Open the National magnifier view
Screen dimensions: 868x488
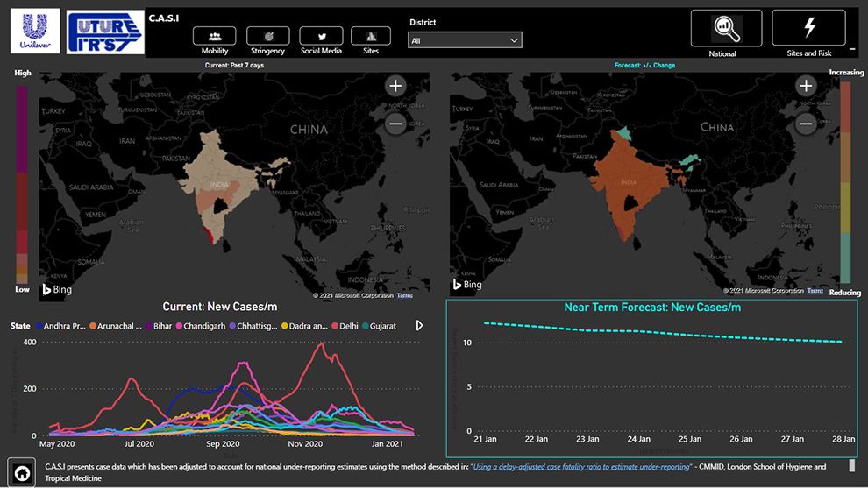click(x=726, y=28)
